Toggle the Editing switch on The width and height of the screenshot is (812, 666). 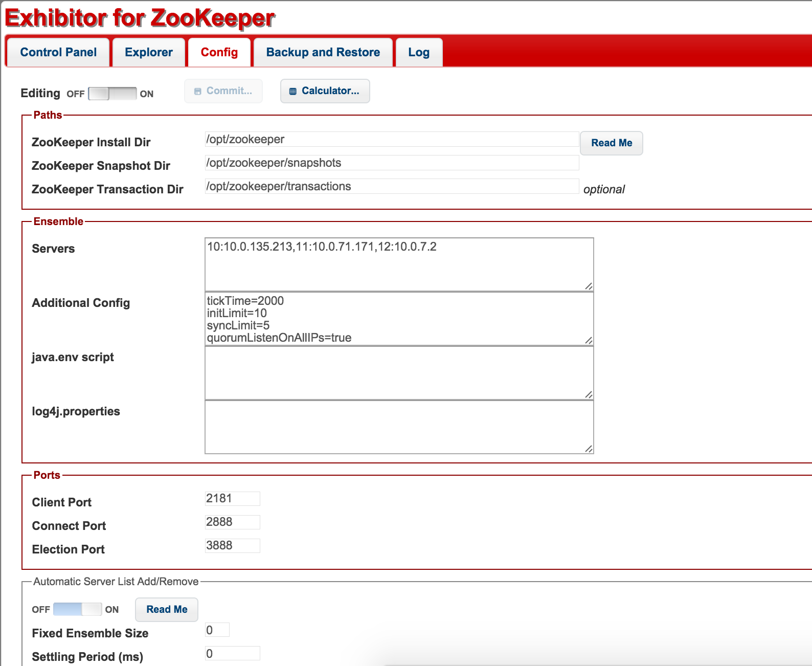coord(112,94)
